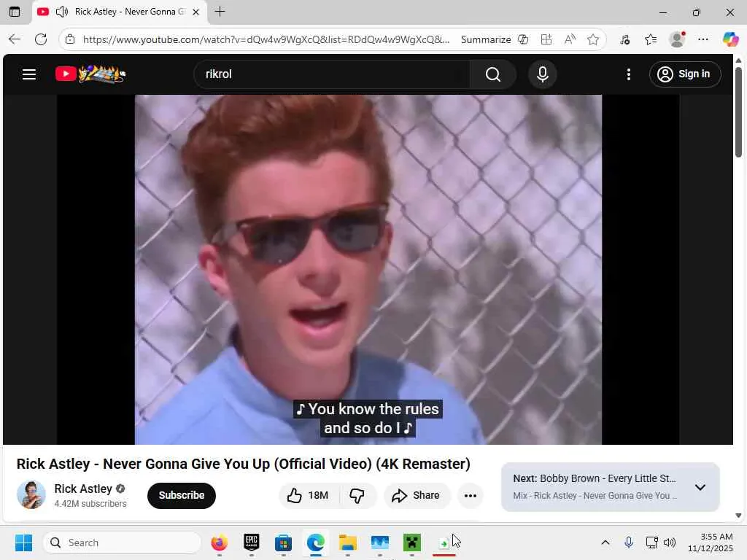The height and width of the screenshot is (560, 747).
Task: Select the Rick Astley YouTube tab
Action: 120,12
